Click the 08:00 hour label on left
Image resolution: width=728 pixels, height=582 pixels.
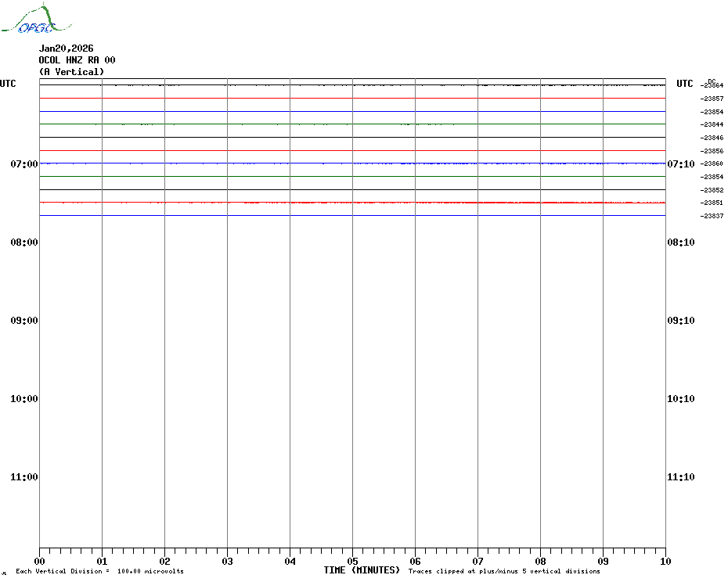point(24,242)
